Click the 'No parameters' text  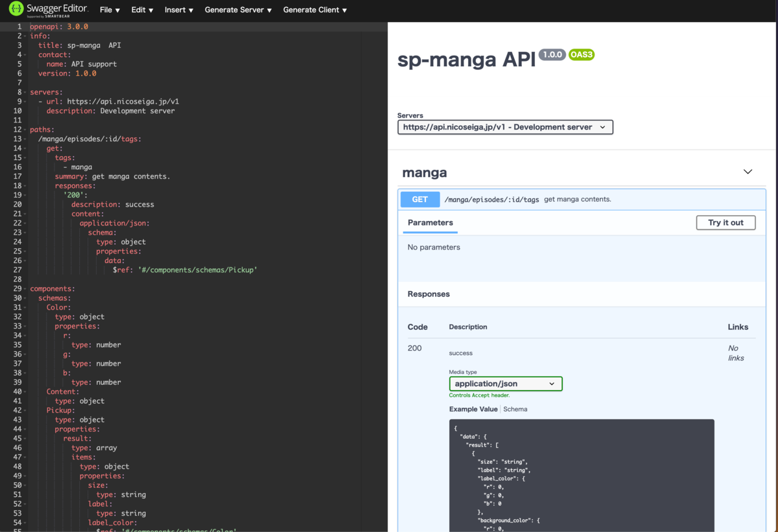[x=434, y=247]
